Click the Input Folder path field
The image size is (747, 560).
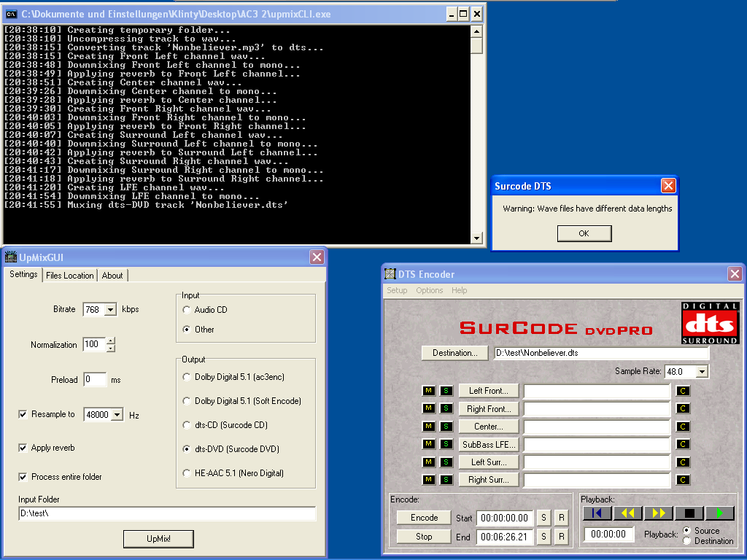pyautogui.click(x=167, y=514)
